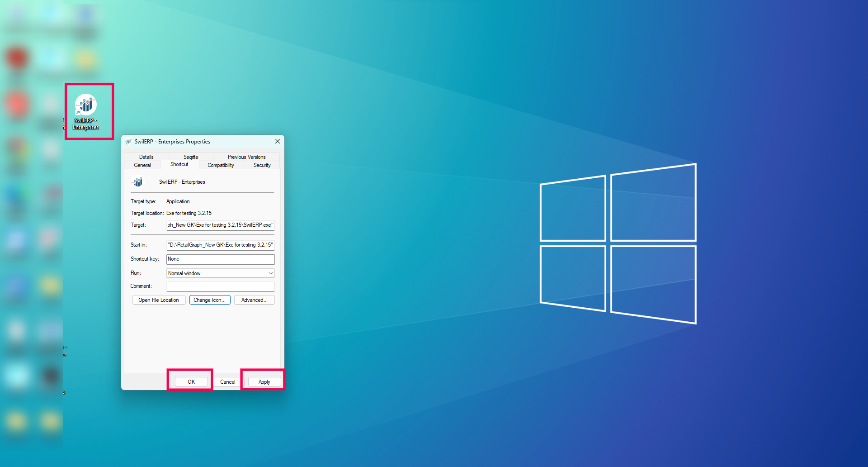Viewport: 868px width, 467px height.
Task: Open Advanced... shortcut options
Action: (x=254, y=300)
